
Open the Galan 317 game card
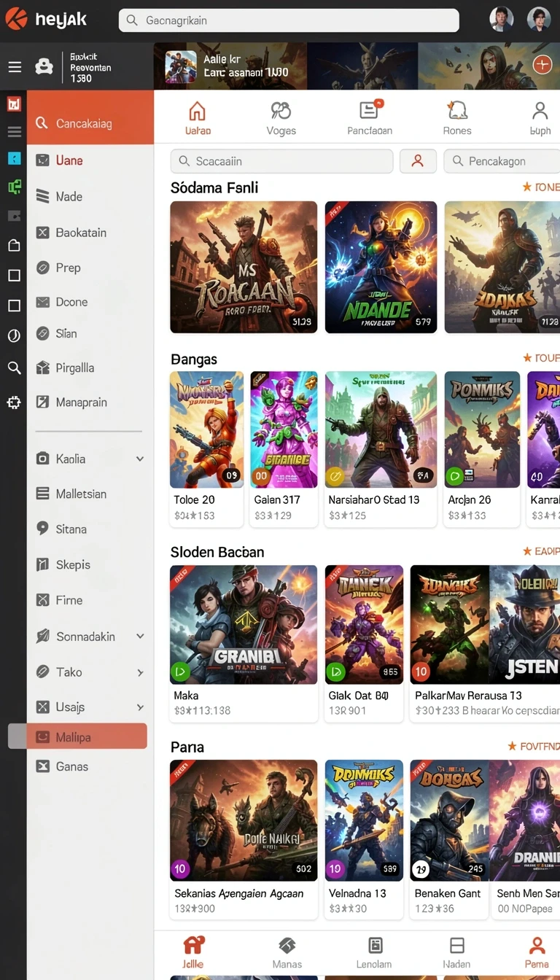[x=284, y=448]
